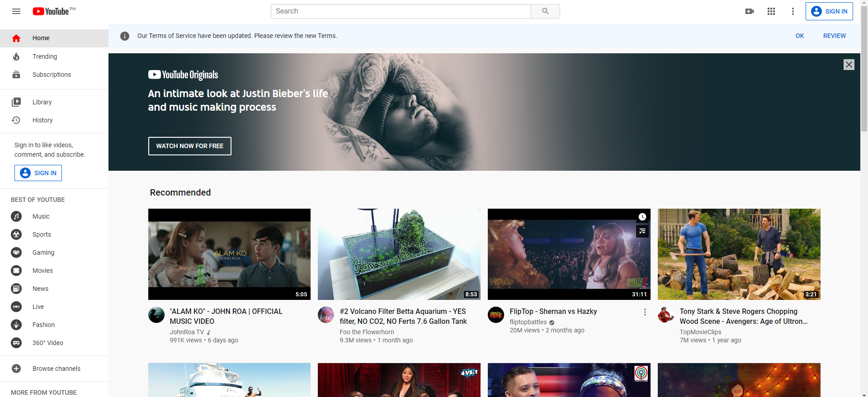This screenshot has height=397, width=868.
Task: Open TopMovieClips channel name link
Action: [701, 332]
